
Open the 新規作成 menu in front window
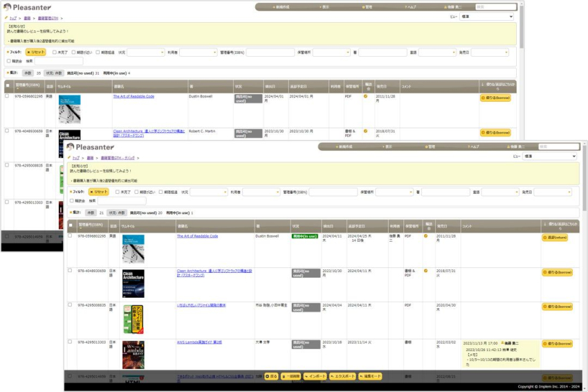click(344, 147)
